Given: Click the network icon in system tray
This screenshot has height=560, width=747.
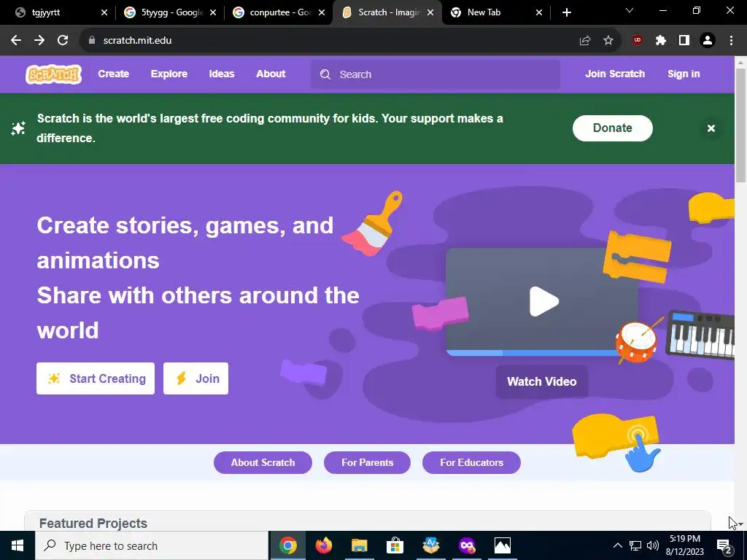Looking at the screenshot, I should (x=635, y=545).
